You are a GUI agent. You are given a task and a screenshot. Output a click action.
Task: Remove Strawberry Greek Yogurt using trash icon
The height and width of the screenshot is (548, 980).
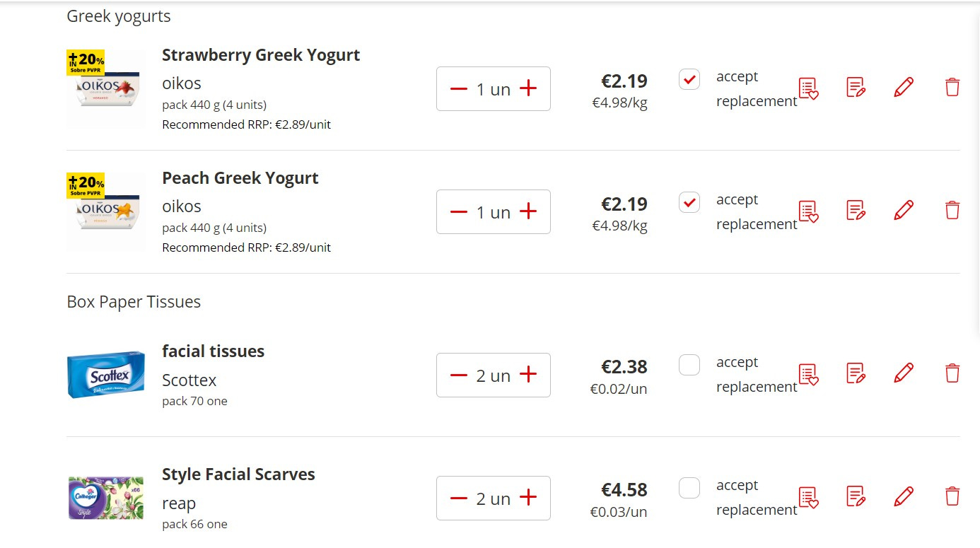tap(952, 86)
